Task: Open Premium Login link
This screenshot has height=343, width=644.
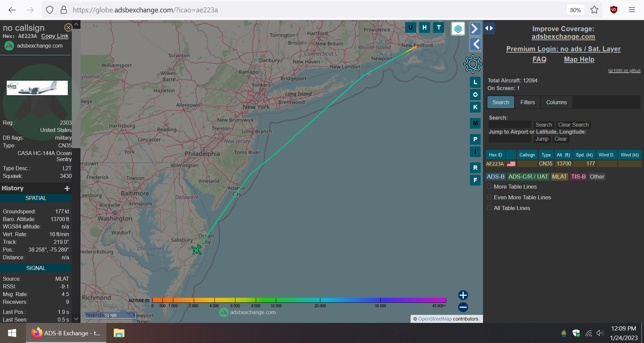Action: pos(563,49)
